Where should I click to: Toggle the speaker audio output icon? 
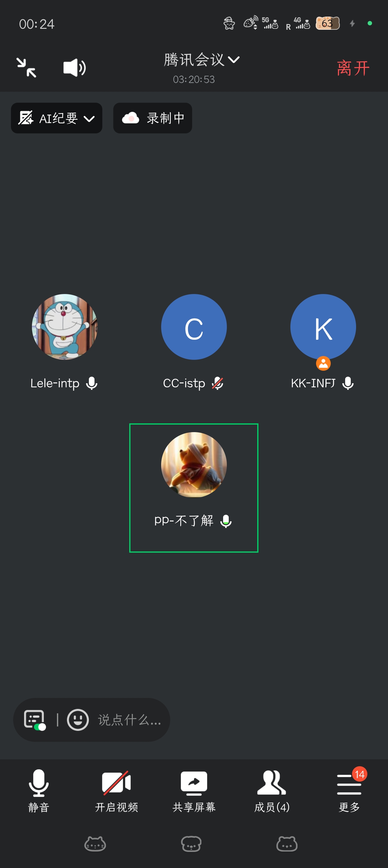74,68
